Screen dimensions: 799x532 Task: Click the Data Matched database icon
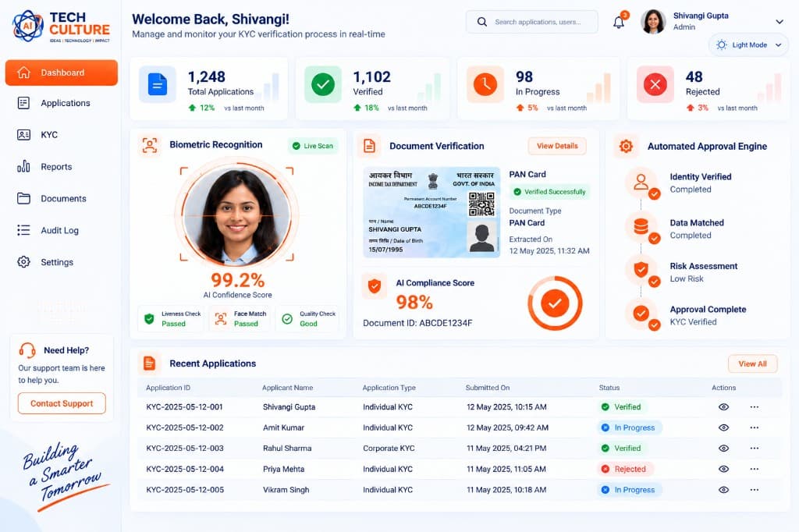pos(641,226)
